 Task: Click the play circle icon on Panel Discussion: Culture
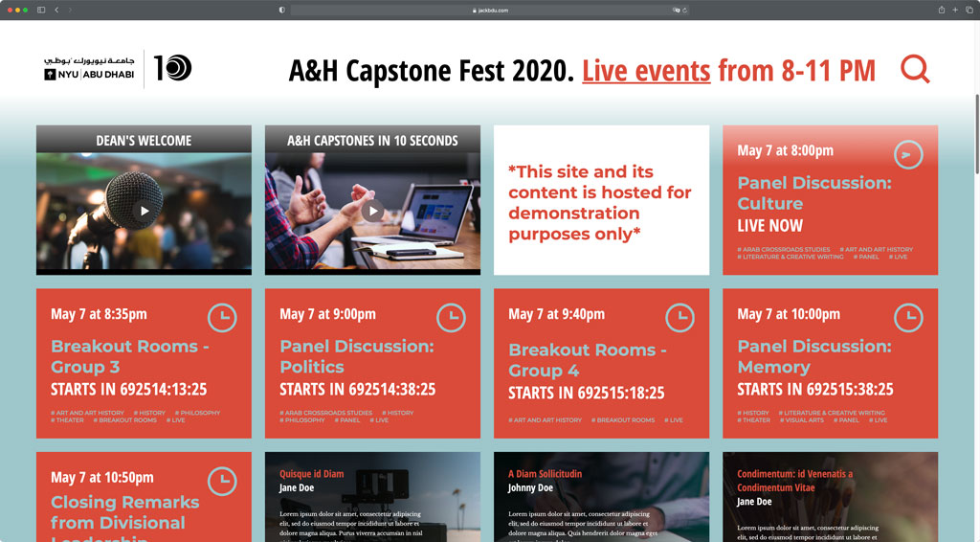[x=908, y=154]
